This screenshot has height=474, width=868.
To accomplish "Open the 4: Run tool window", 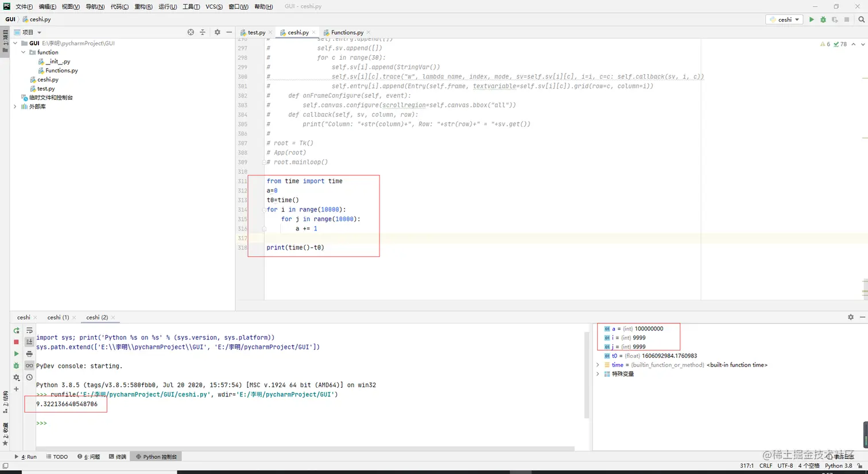I will pyautogui.click(x=25, y=457).
